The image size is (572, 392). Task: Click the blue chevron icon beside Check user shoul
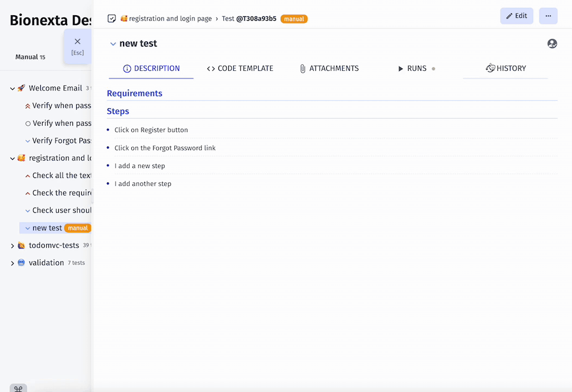(28, 211)
